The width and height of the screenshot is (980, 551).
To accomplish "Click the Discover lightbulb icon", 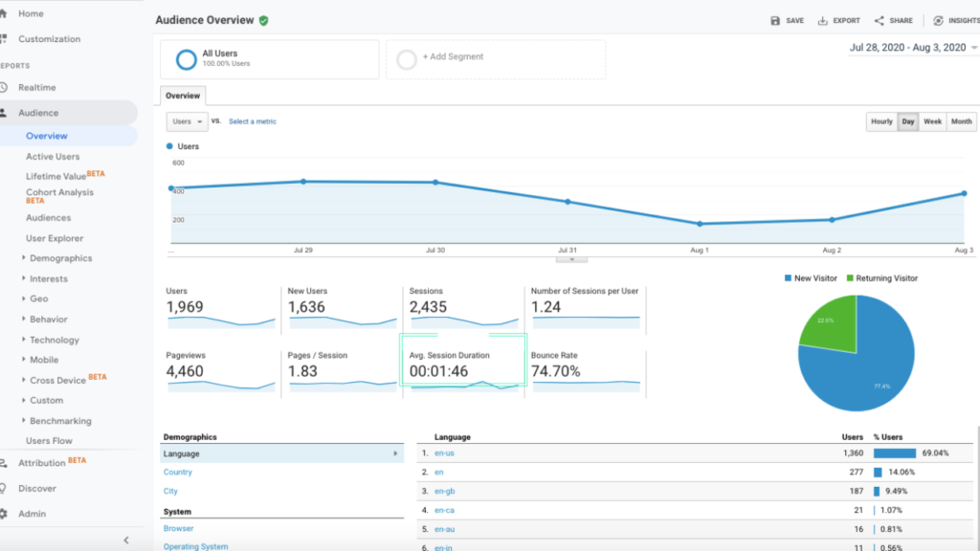I will [4, 488].
